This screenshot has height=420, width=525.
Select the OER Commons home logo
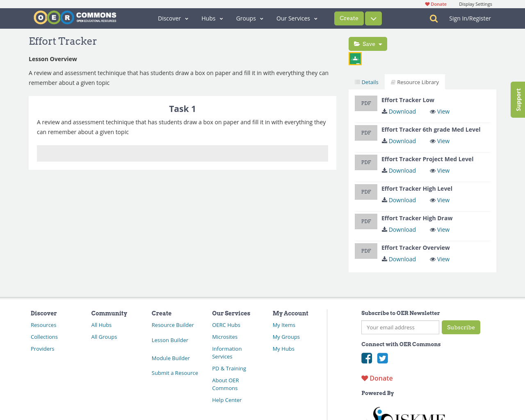[x=75, y=17]
